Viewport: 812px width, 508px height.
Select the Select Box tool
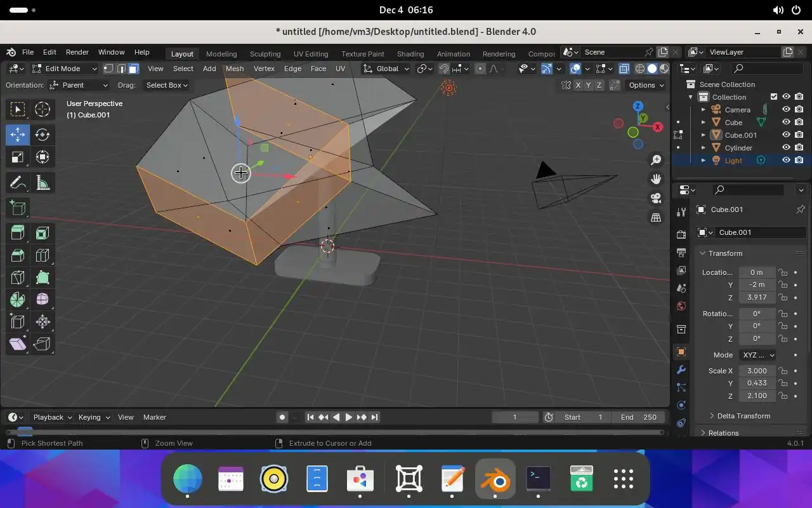pos(18,109)
